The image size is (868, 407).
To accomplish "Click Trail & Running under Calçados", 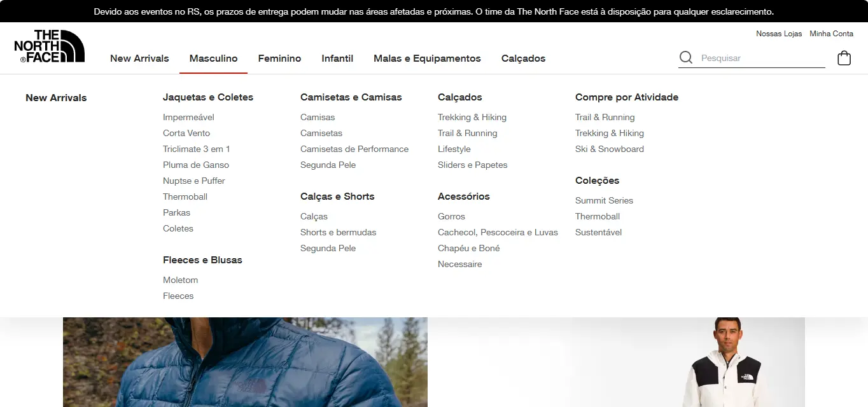I will 468,133.
